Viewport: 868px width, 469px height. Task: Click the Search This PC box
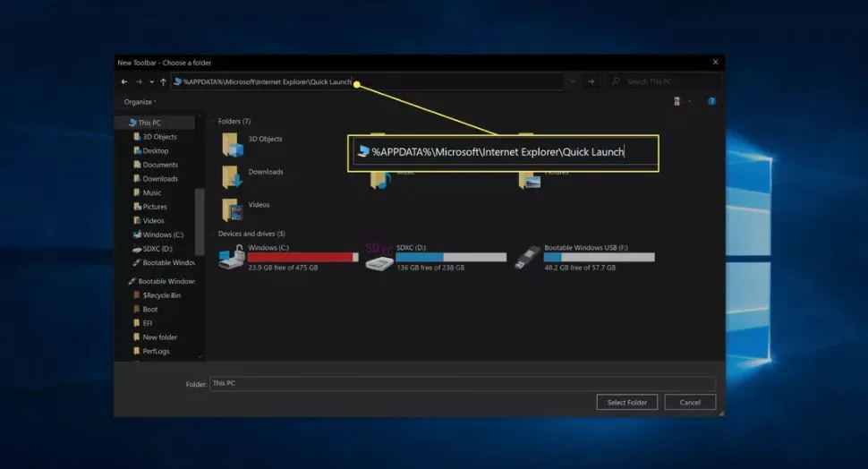663,81
